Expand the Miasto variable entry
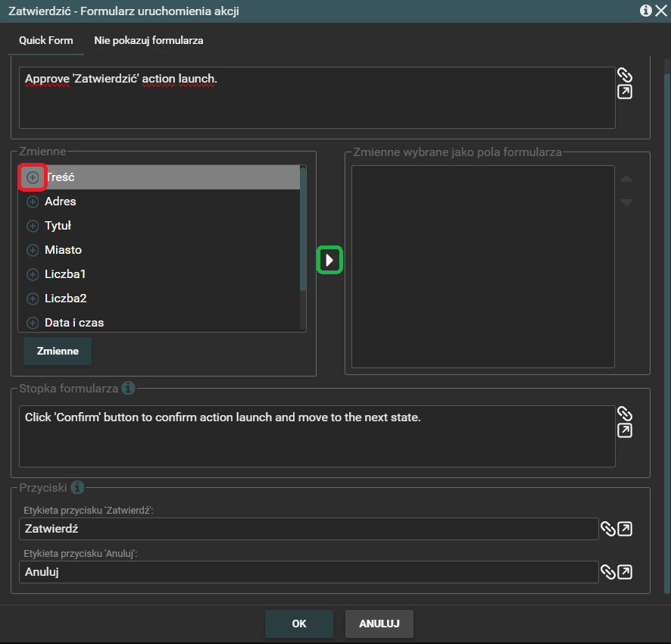This screenshot has width=671, height=644. pyautogui.click(x=33, y=250)
